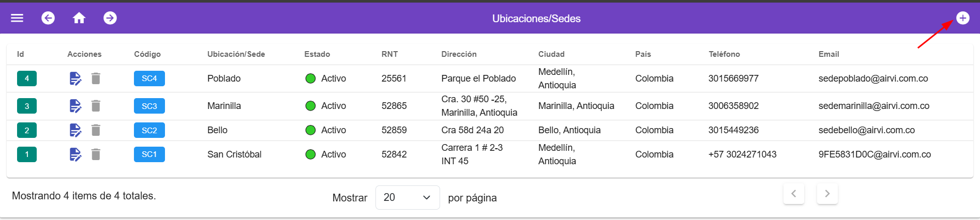Edit the San Cristóbal location row
Viewport: 980px width, 220px height.
click(76, 154)
